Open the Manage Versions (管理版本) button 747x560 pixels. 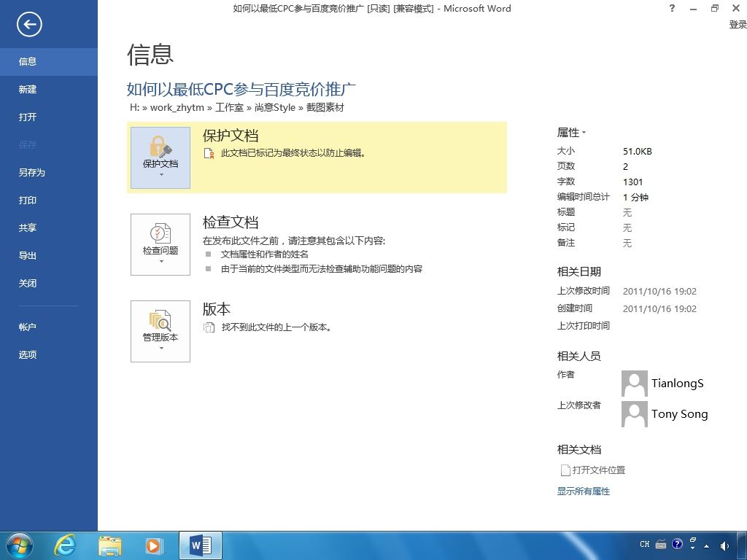tap(160, 331)
